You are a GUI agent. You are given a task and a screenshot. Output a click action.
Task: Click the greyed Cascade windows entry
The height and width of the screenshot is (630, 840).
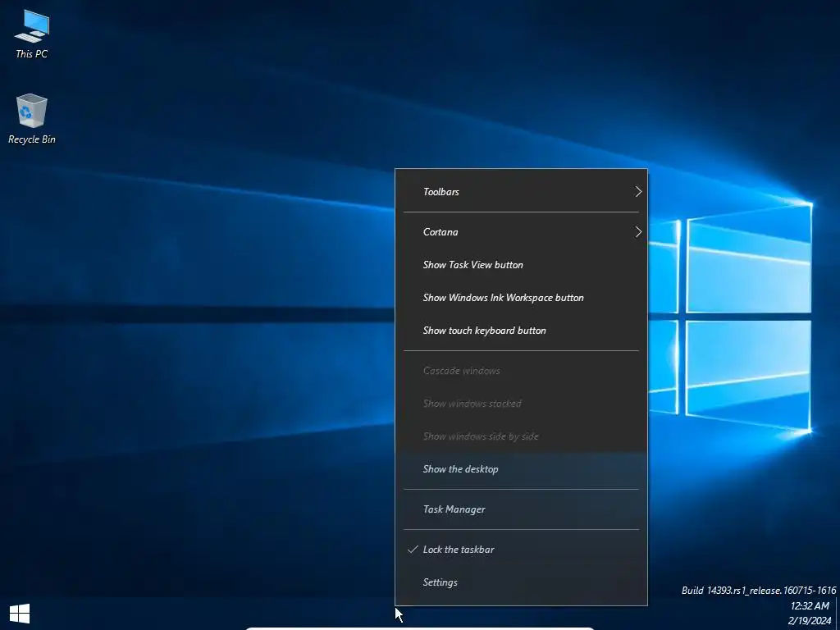click(521, 371)
